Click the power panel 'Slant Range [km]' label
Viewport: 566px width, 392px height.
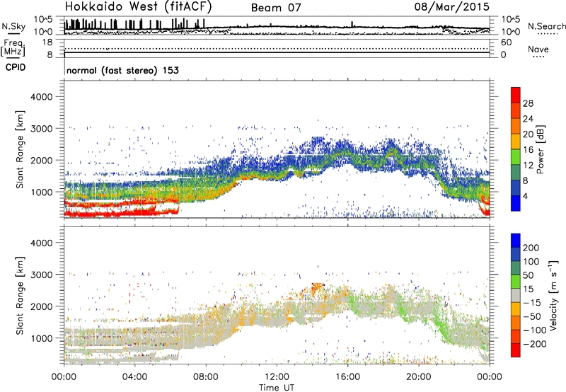click(x=20, y=149)
